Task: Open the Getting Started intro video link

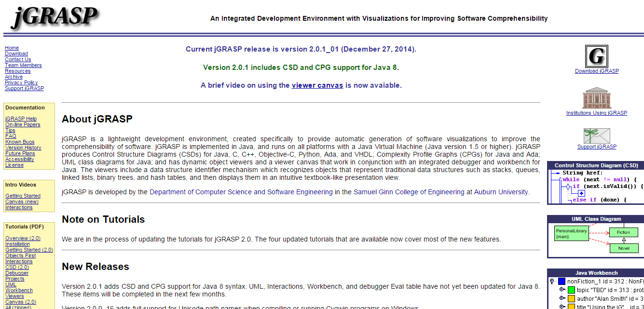Action: click(x=23, y=196)
